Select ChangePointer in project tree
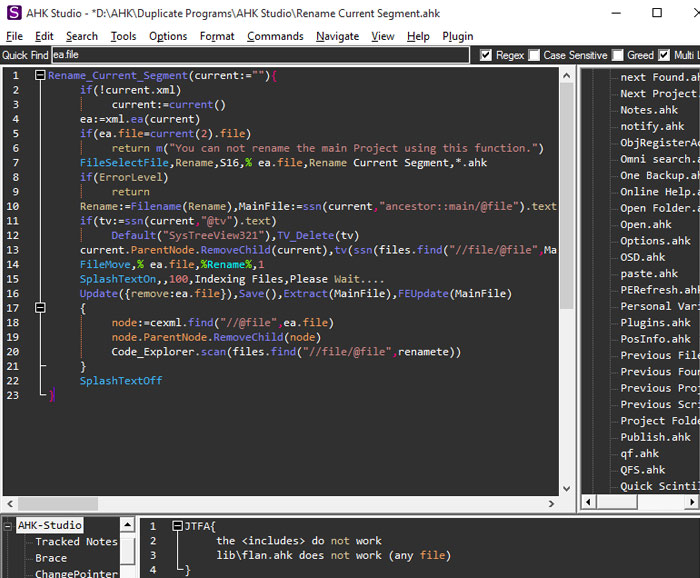This screenshot has height=578, width=700. [76, 574]
